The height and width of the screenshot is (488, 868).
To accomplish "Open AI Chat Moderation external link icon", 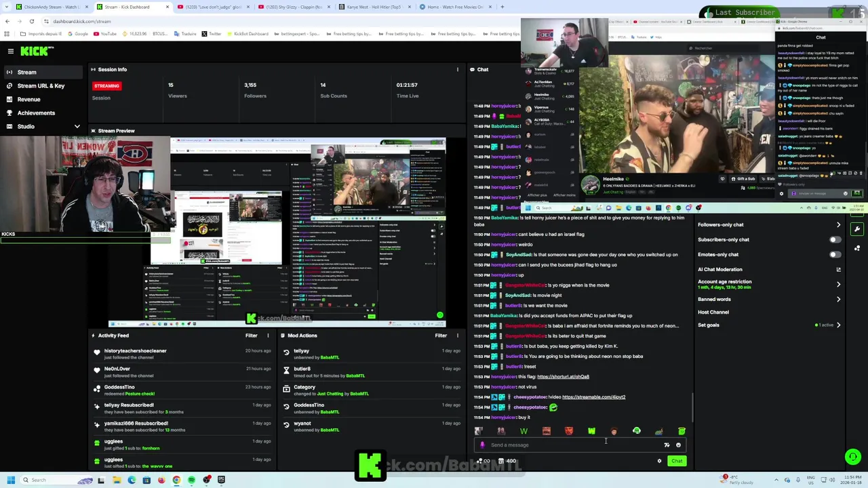I will pyautogui.click(x=838, y=270).
